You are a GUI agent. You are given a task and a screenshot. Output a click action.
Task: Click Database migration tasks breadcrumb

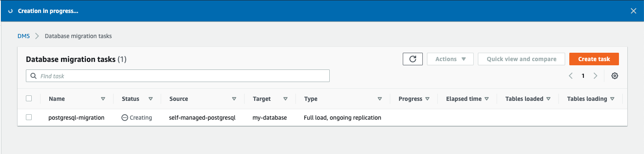[x=78, y=36]
